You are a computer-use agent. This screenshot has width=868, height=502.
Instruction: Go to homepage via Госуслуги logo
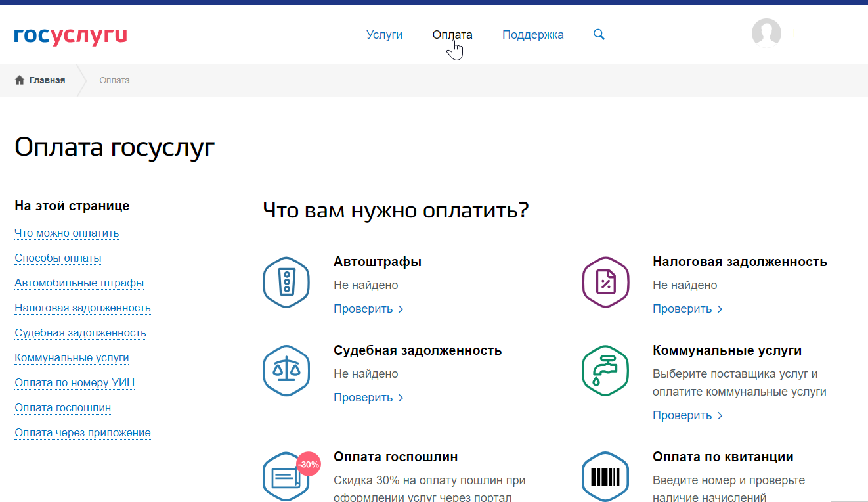click(70, 35)
